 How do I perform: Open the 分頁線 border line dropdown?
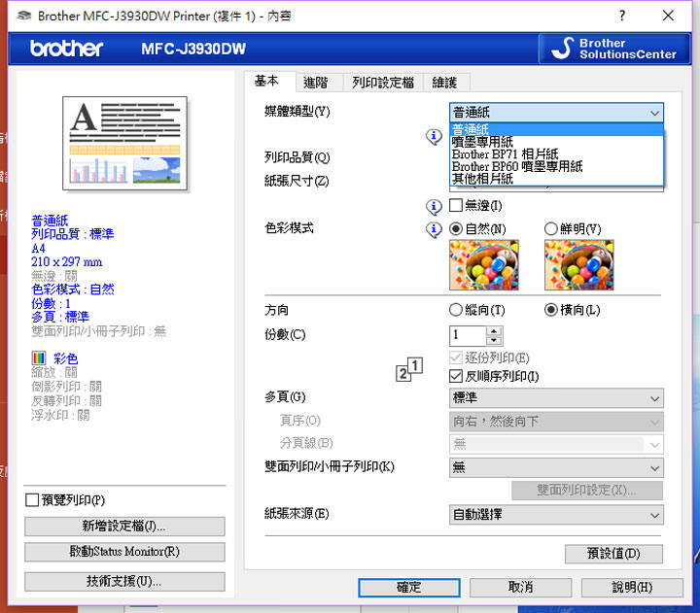tap(556, 444)
